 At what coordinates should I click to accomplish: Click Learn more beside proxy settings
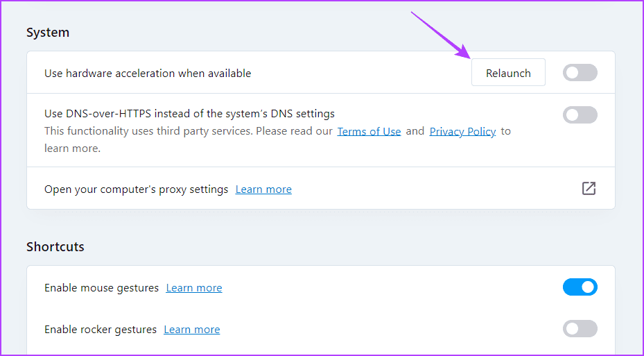tap(263, 189)
